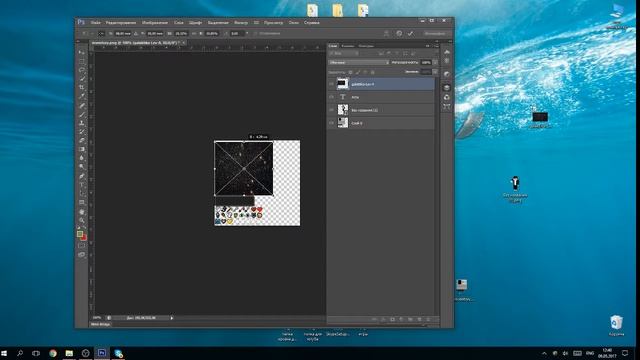Toggle lock transparent pixels in Layers panel
Image resolution: width=640 pixels, height=360 pixels.
[x=350, y=72]
